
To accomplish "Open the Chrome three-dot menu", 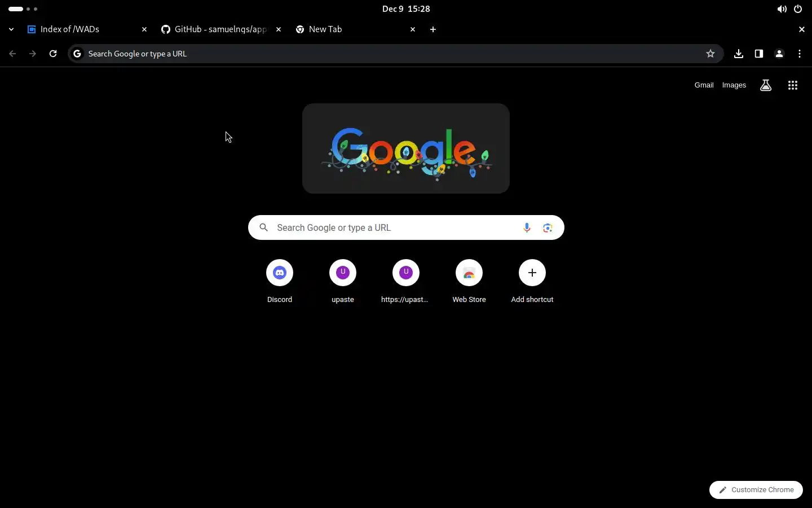I will [800, 54].
